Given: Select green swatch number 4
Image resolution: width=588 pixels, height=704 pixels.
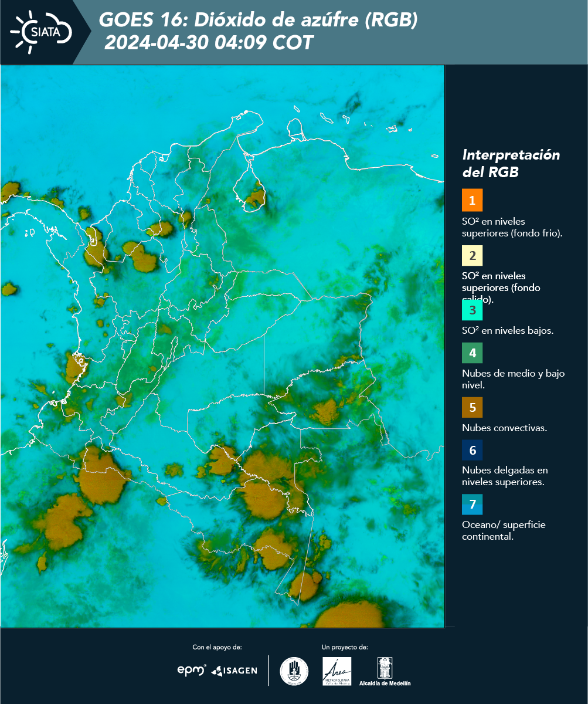Looking at the screenshot, I should click(472, 354).
